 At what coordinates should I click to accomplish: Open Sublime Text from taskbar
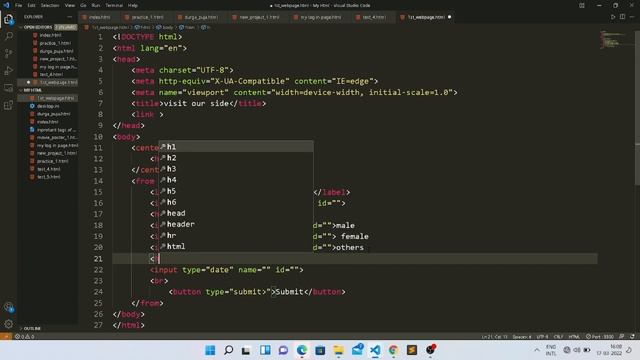tap(412, 350)
